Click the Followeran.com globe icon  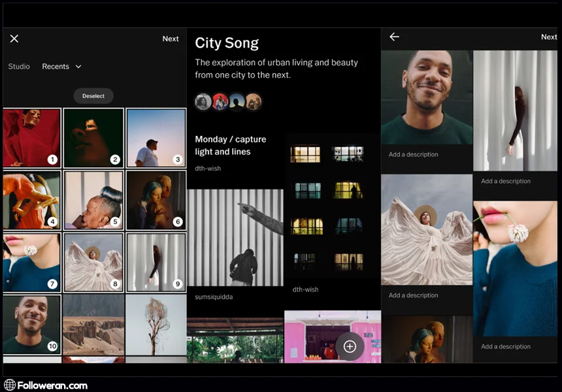point(9,385)
